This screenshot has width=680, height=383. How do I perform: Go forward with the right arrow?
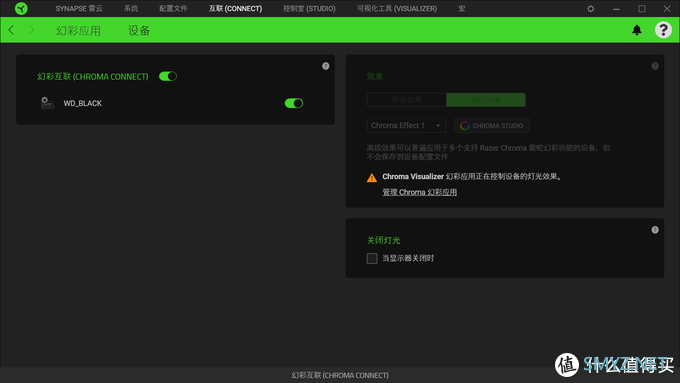click(x=31, y=30)
